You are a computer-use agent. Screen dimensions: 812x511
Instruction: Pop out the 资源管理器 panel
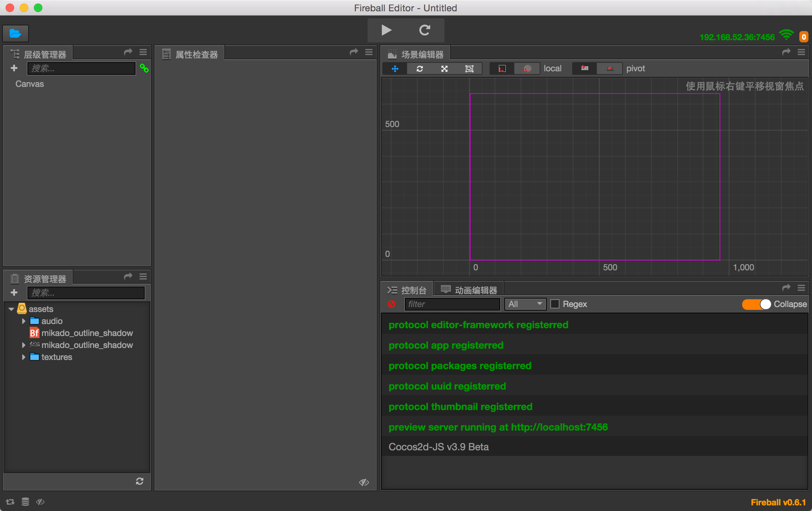click(128, 277)
